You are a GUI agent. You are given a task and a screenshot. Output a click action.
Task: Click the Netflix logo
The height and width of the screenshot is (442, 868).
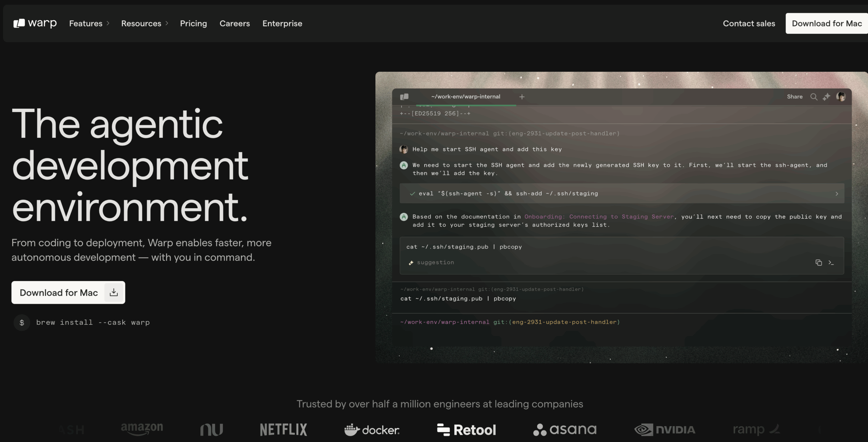283,429
